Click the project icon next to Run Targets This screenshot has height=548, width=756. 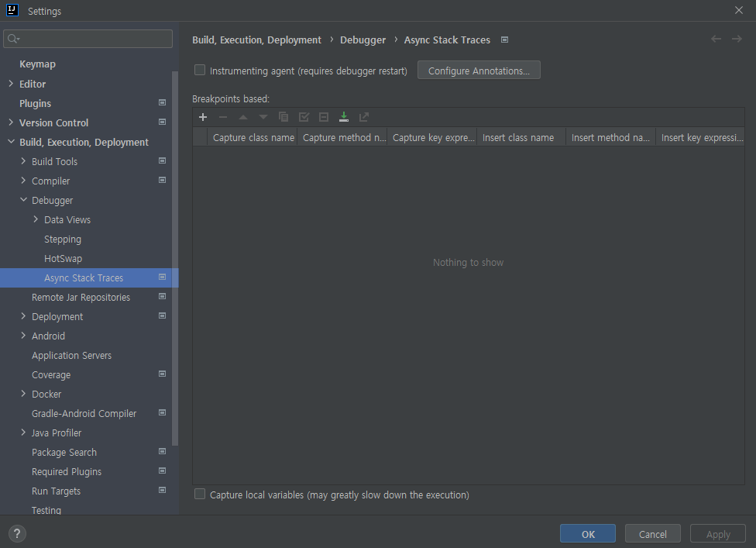(x=163, y=490)
